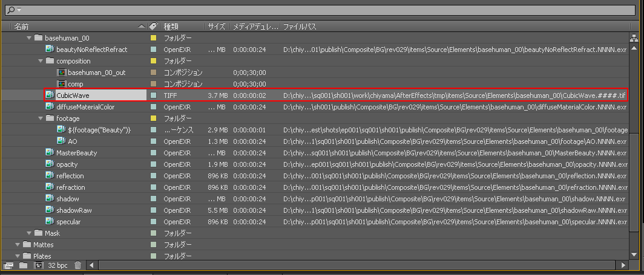Toggle the Plates folder disclosure triangle
Screen dimensions: 644x275
coord(17,256)
